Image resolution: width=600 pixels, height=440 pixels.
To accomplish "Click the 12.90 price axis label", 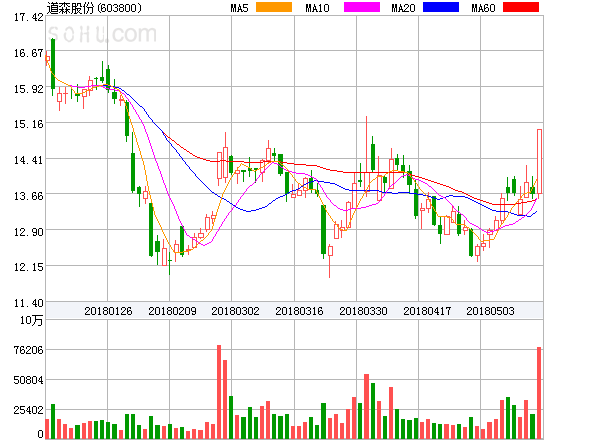I will [x=29, y=232].
